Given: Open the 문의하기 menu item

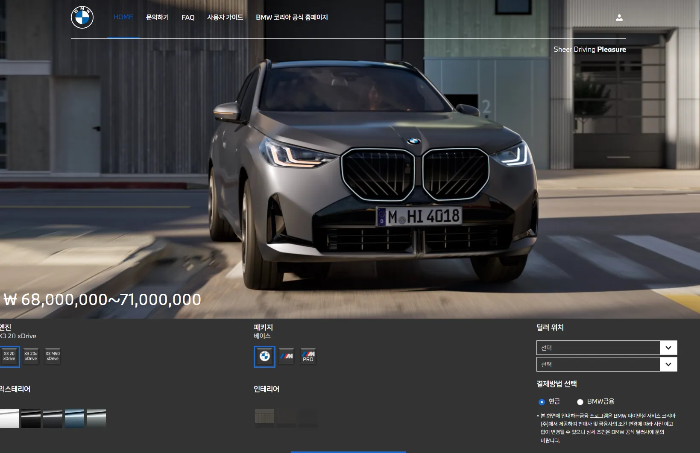Looking at the screenshot, I should (157, 17).
